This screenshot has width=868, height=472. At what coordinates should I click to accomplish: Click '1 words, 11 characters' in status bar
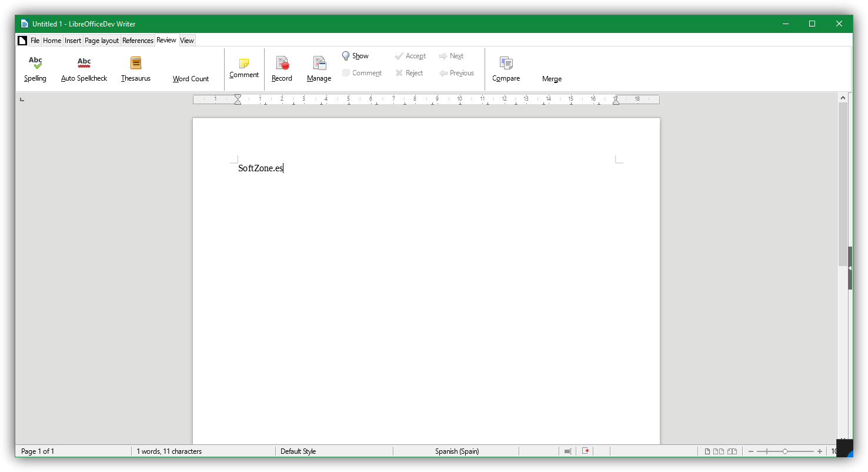[169, 451]
